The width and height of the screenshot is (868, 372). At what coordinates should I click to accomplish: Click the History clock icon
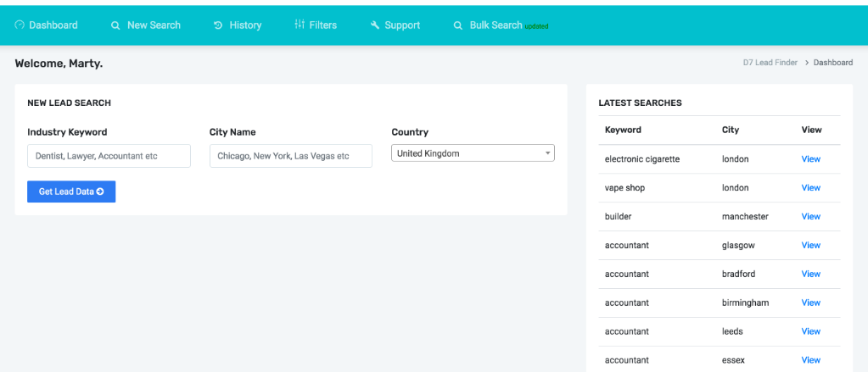pos(218,25)
